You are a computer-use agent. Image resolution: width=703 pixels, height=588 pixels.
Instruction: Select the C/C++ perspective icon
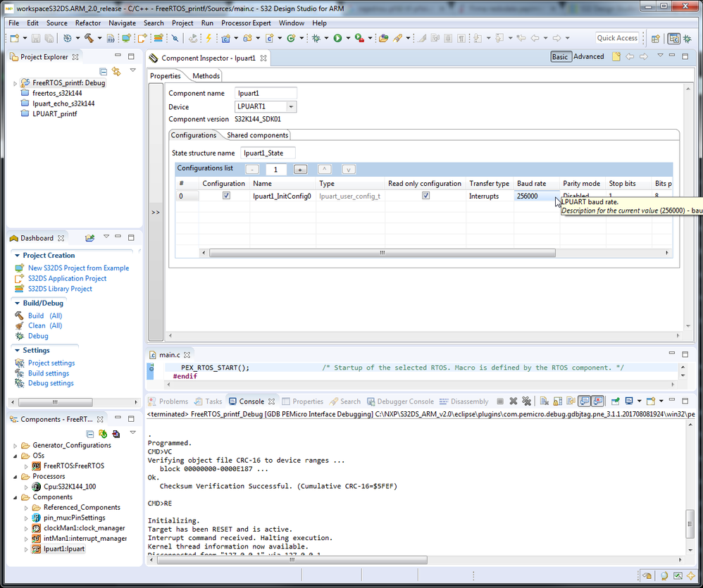point(674,39)
